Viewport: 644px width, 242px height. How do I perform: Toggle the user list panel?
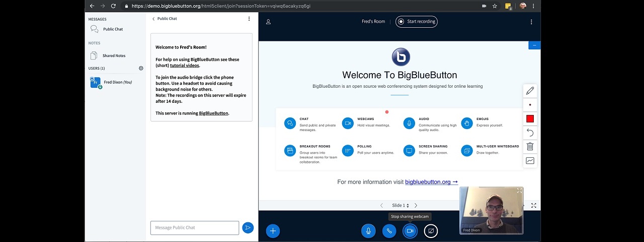268,22
